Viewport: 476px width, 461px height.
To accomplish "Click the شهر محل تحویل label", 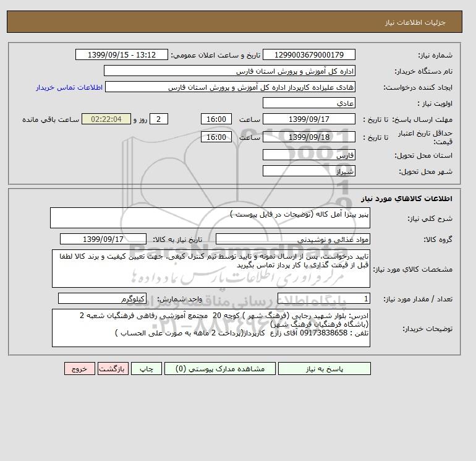I will 425,171.
